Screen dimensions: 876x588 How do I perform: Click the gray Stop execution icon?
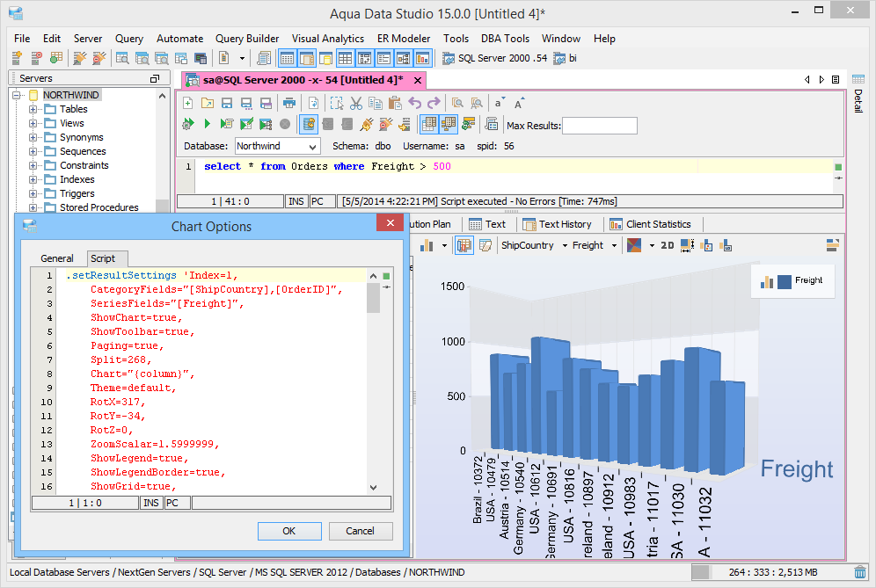[x=285, y=124]
